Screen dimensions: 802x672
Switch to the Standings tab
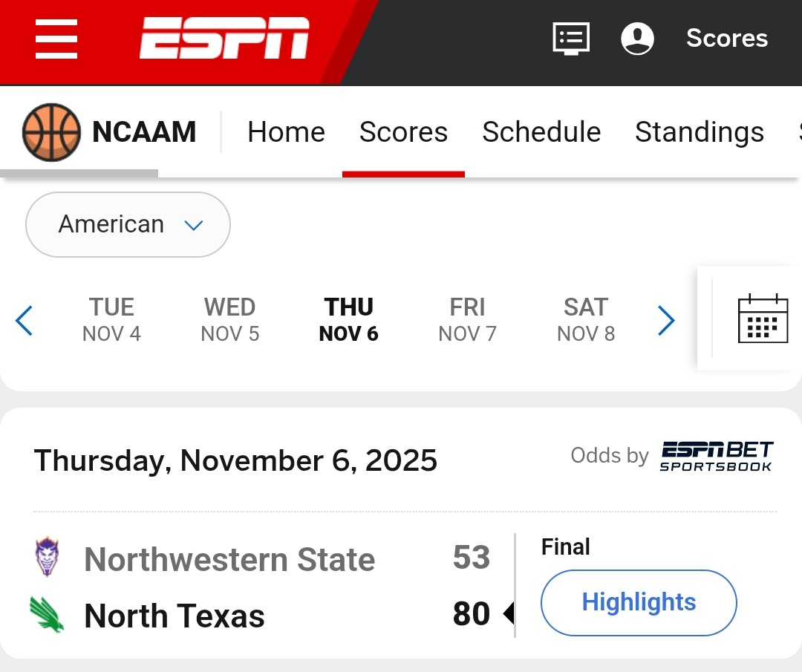click(x=699, y=132)
